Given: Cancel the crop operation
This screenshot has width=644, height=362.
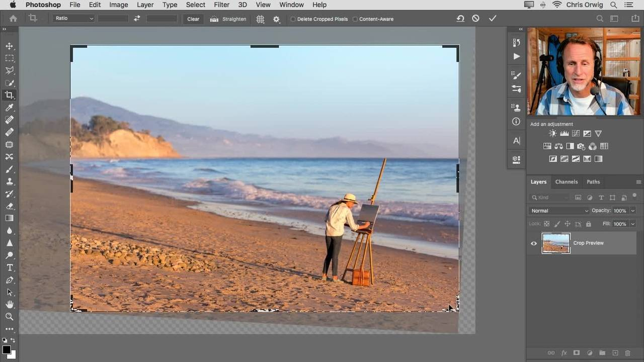Looking at the screenshot, I should coord(475,19).
